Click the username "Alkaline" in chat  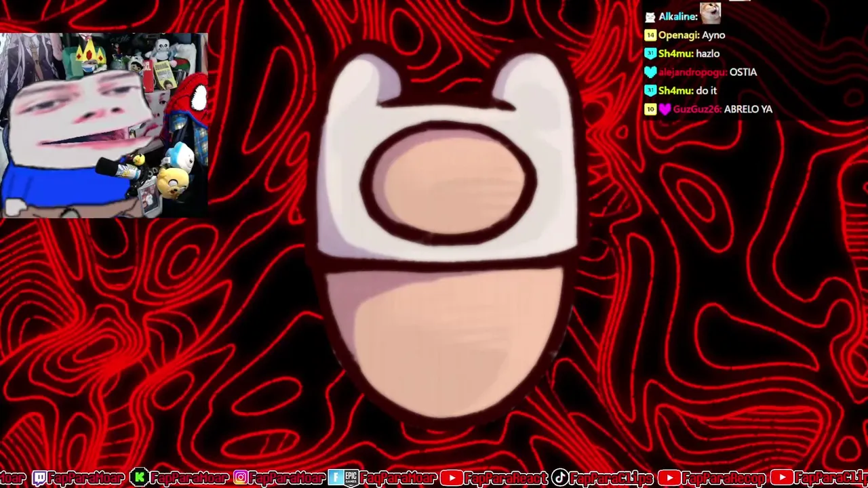tap(678, 17)
